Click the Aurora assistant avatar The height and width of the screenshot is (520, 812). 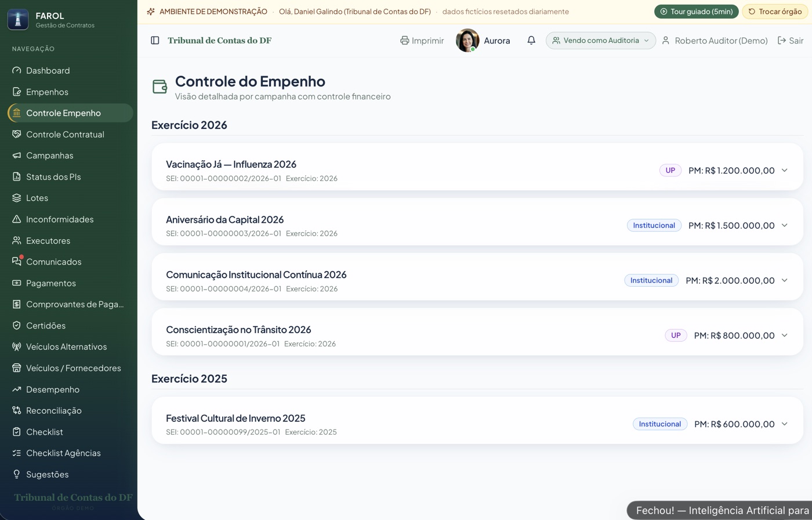(x=467, y=41)
